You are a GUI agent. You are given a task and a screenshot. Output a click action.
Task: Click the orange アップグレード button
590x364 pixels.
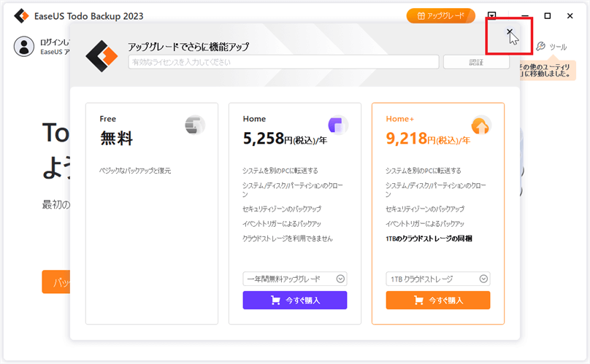(440, 16)
